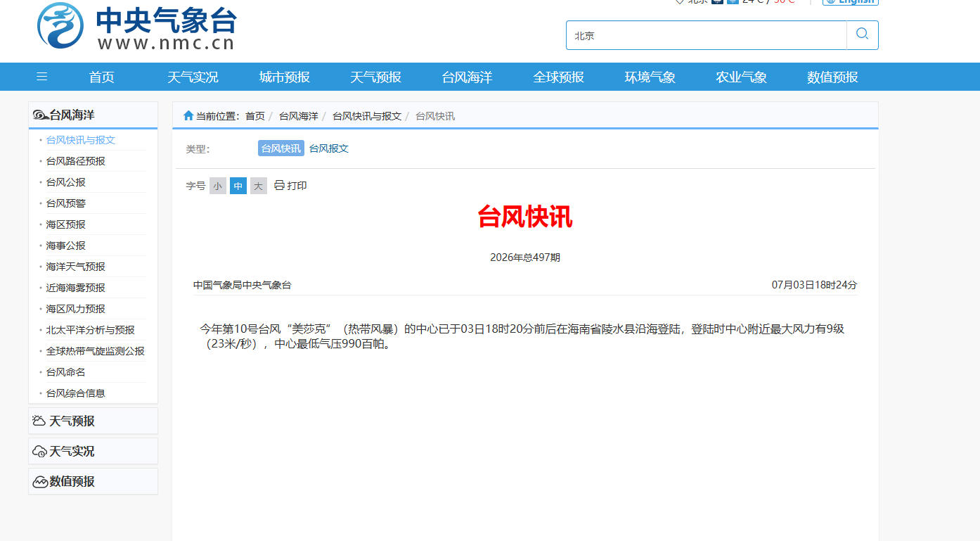Click the 中国气象局中央气象台 source text
The image size is (980, 541).
click(x=243, y=285)
